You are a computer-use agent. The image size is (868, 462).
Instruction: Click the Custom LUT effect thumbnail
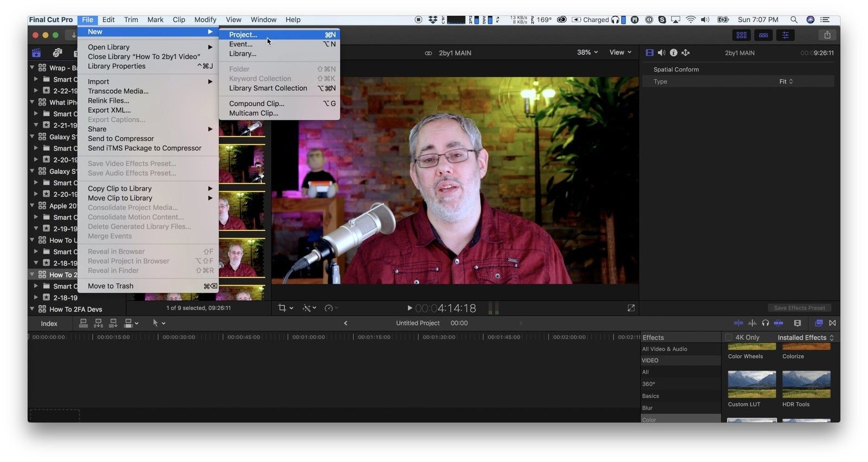click(x=751, y=384)
